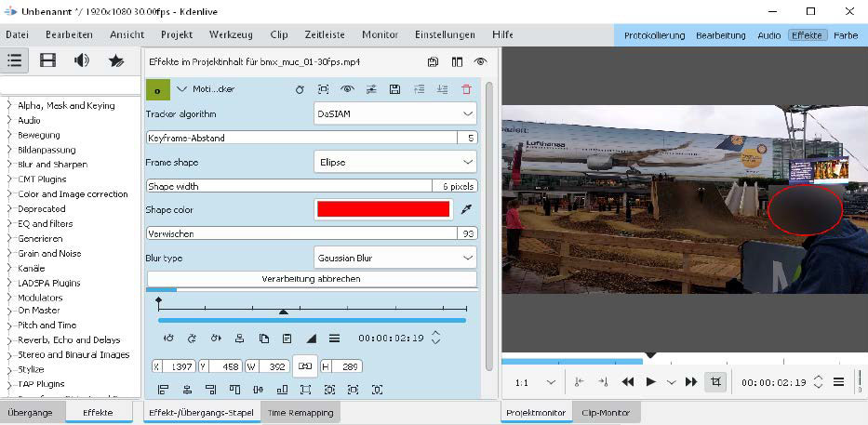Switch to Bearbeitung workspace layout
The height and width of the screenshot is (425, 868).
coord(721,34)
